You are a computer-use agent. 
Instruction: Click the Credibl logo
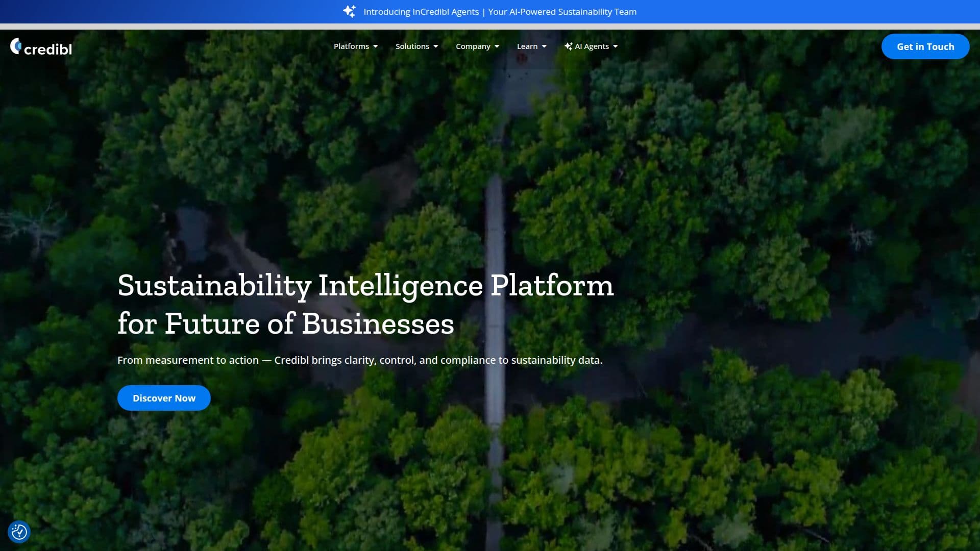tap(41, 47)
